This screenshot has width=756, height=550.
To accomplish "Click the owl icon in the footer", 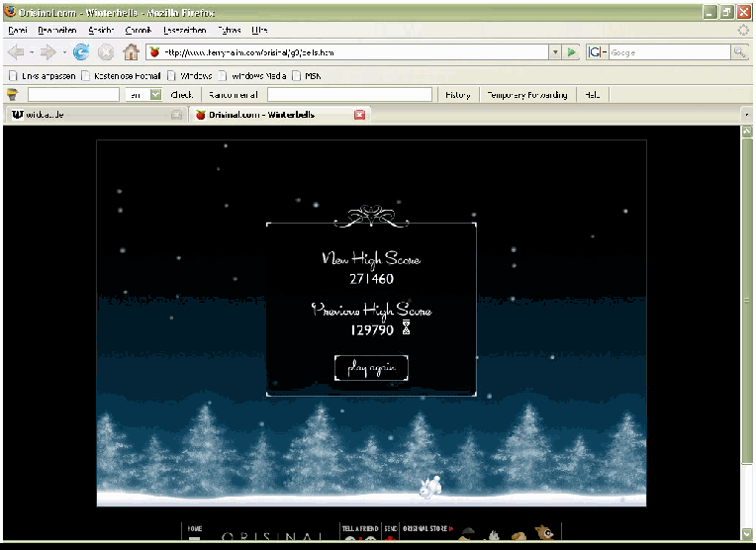I will [545, 532].
